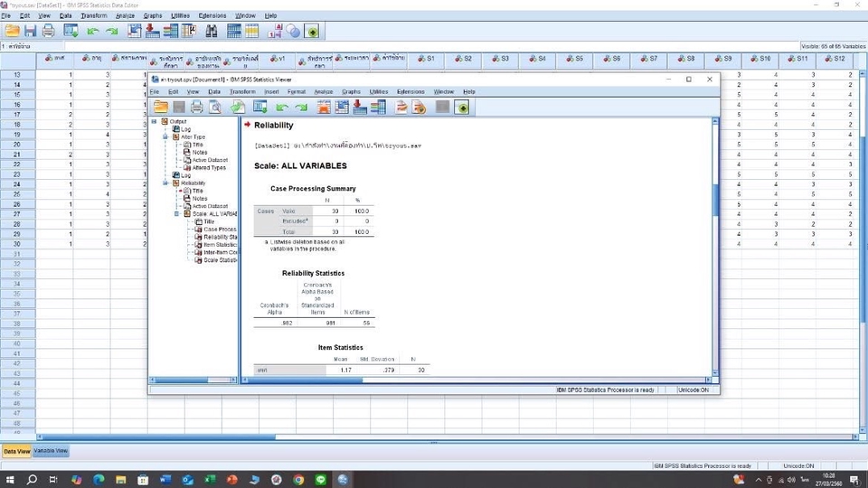This screenshot has width=868, height=488.
Task: Click the Go to Data icon in Viewer toolbar
Action: [x=324, y=107]
